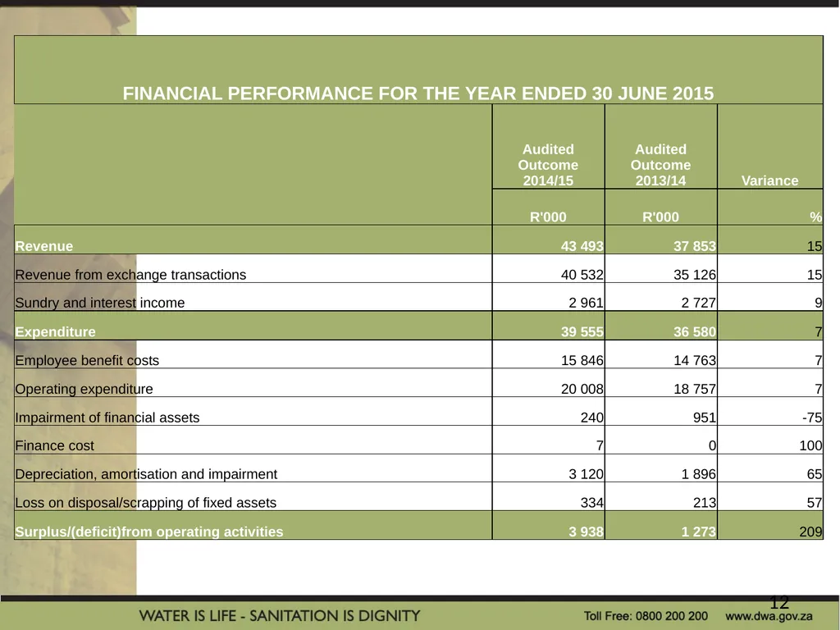Open the www.dwa.gov.za link

click(x=769, y=616)
